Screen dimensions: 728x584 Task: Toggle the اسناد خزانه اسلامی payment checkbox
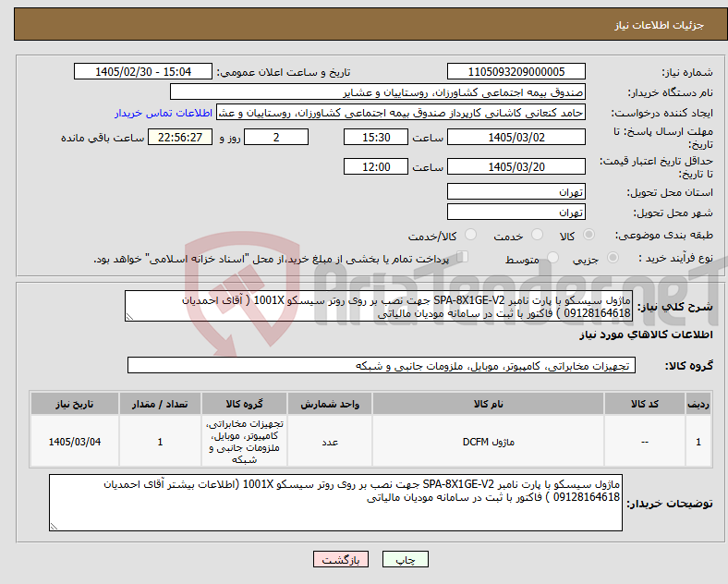pyautogui.click(x=463, y=257)
